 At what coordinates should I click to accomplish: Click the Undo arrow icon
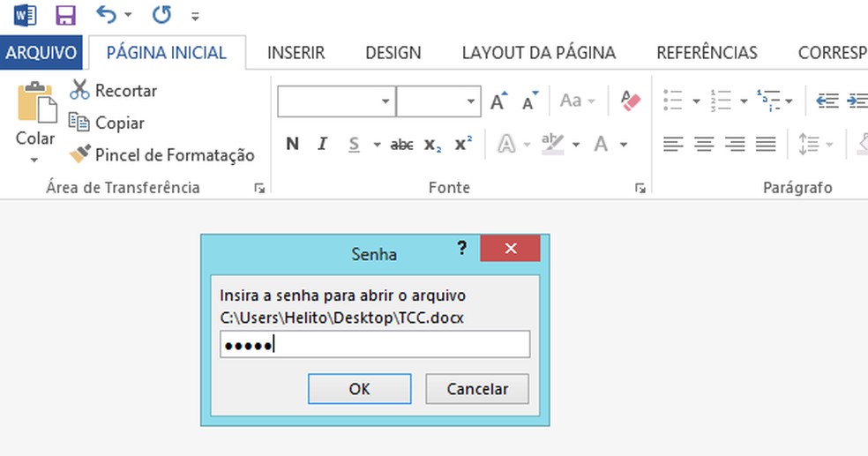106,15
